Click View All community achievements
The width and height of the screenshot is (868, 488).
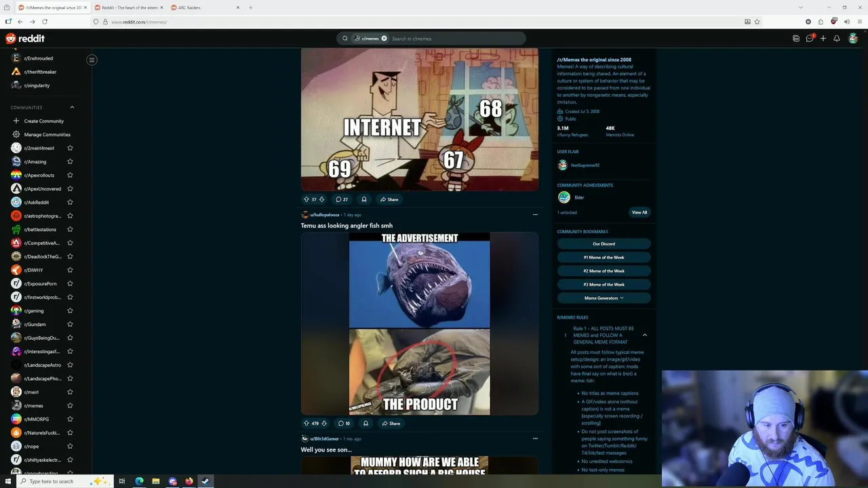coord(639,212)
